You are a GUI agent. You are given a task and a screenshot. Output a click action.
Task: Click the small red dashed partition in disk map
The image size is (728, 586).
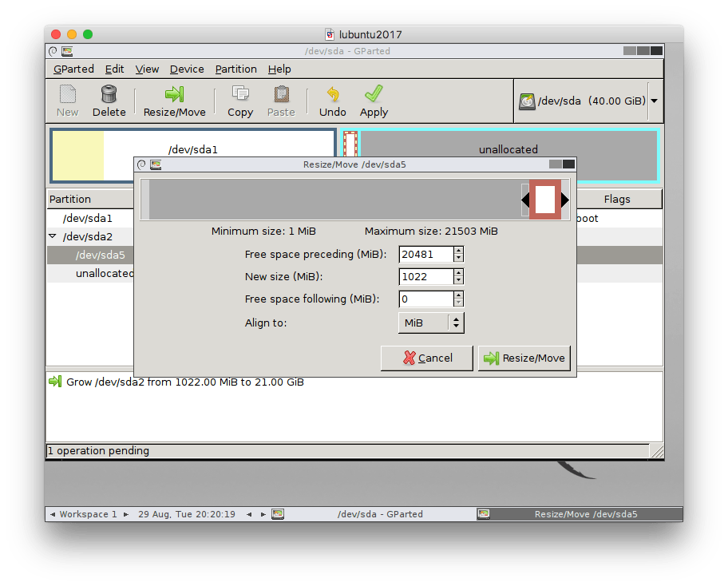350,144
